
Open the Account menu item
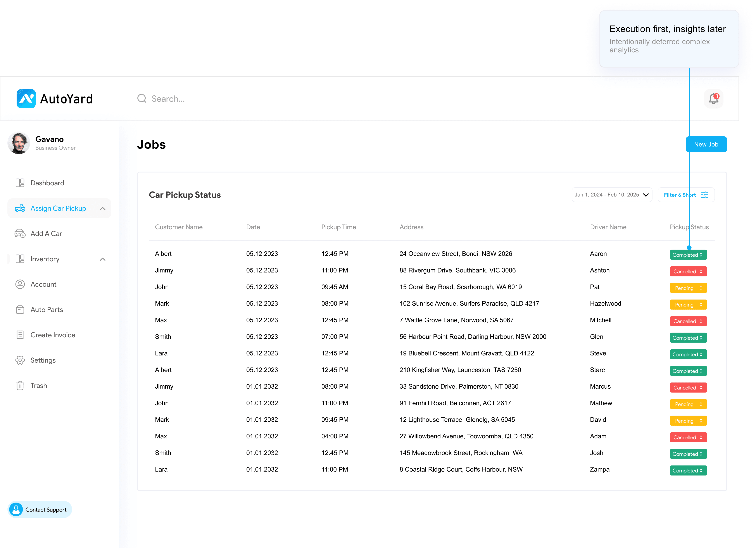pyautogui.click(x=43, y=284)
